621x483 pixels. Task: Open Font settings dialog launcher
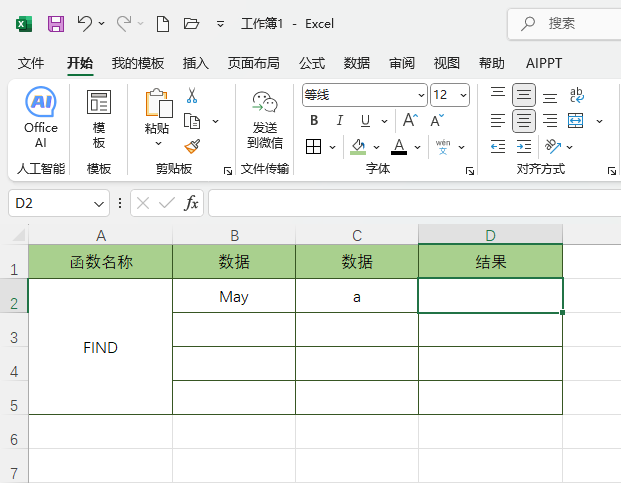pos(470,171)
